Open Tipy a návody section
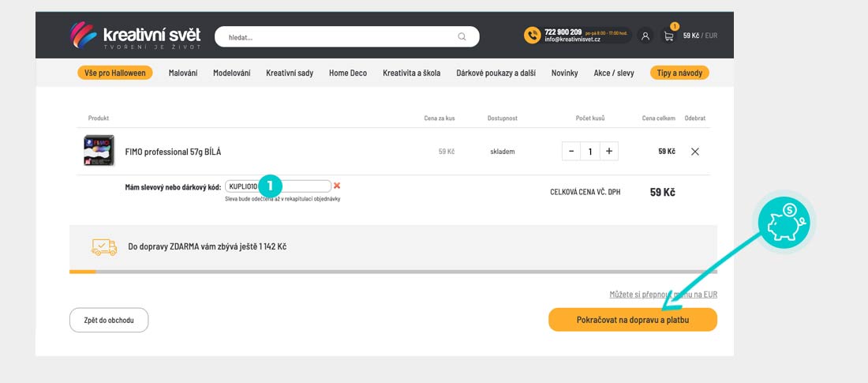Viewport: 868px width, 383px height. pos(679,73)
